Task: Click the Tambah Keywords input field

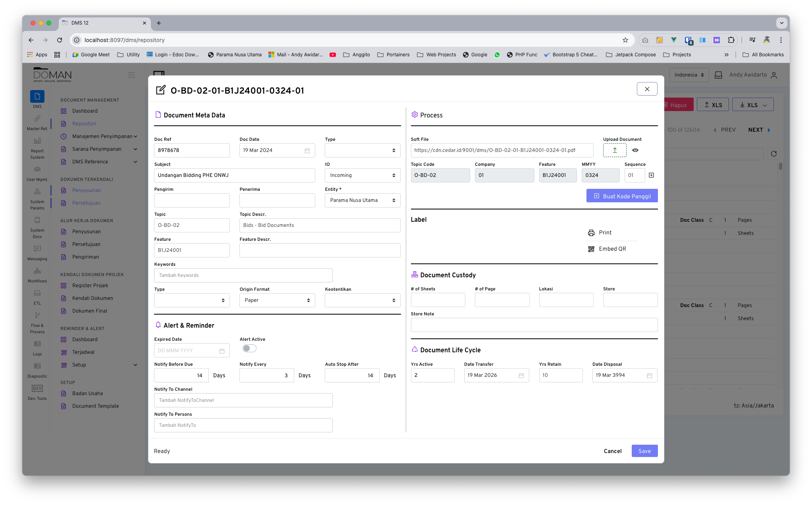Action: click(x=243, y=275)
